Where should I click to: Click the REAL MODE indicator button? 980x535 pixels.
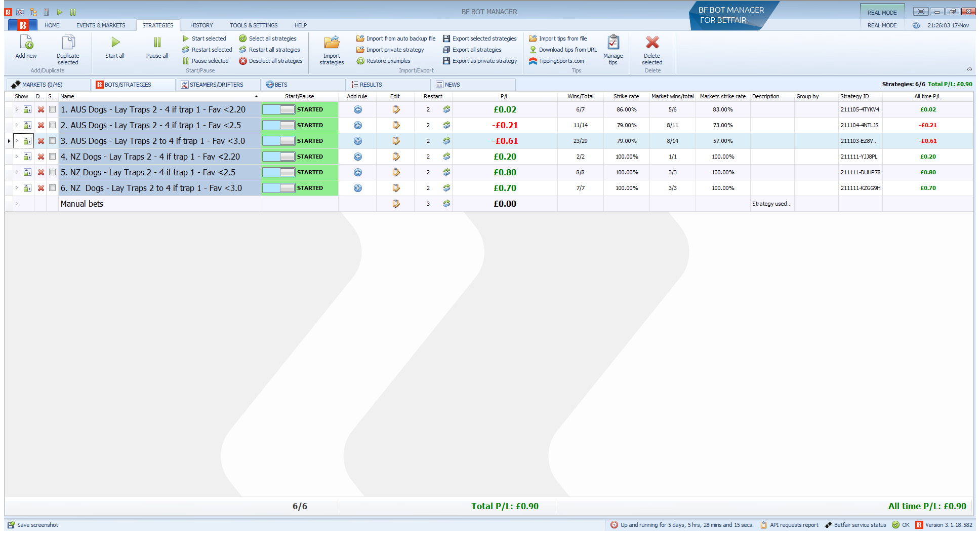pos(882,13)
